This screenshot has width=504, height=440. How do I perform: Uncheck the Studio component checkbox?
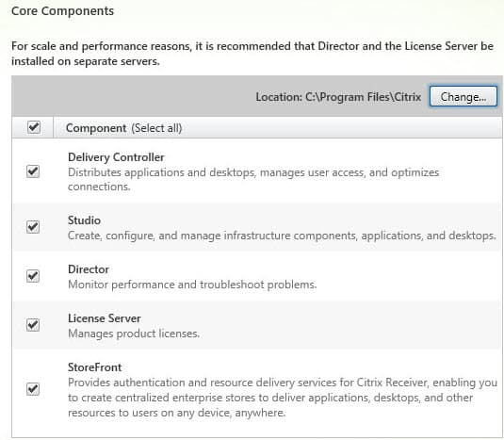pyautogui.click(x=33, y=227)
